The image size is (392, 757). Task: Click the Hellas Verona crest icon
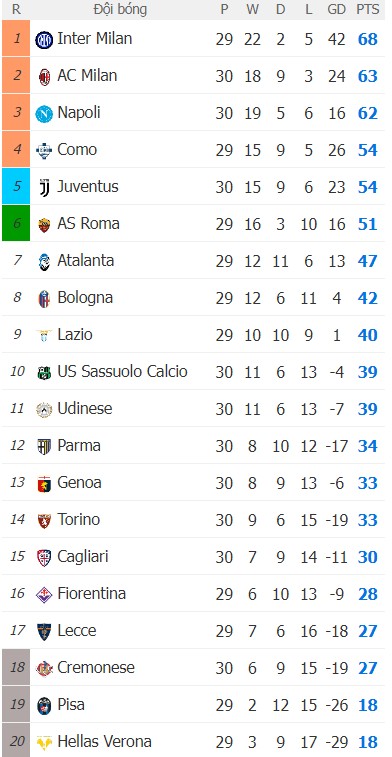(44, 742)
